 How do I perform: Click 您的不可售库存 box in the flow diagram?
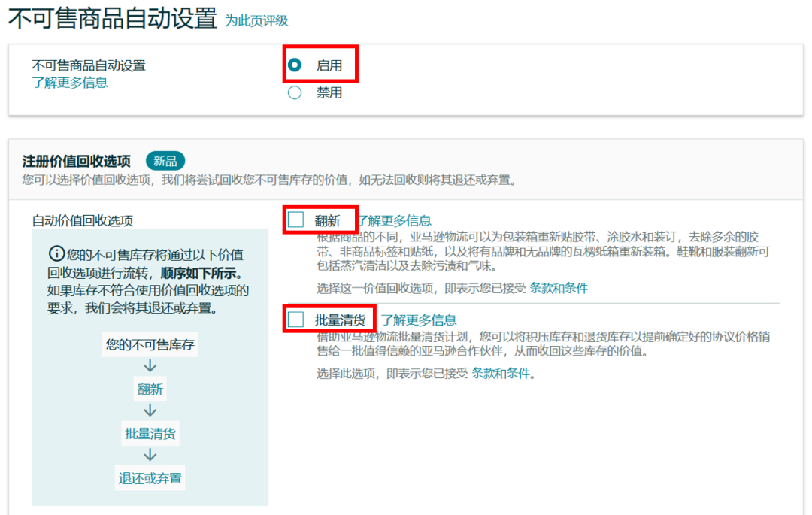coord(148,344)
